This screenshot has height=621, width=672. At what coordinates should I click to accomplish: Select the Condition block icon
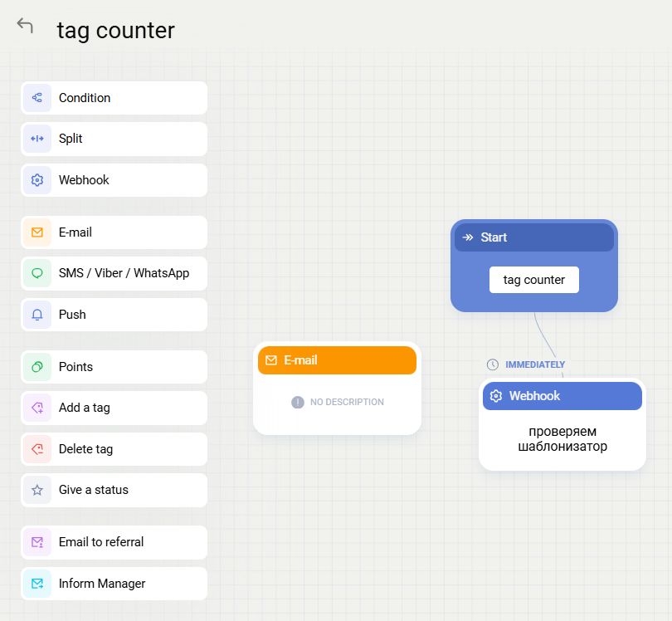[x=37, y=98]
